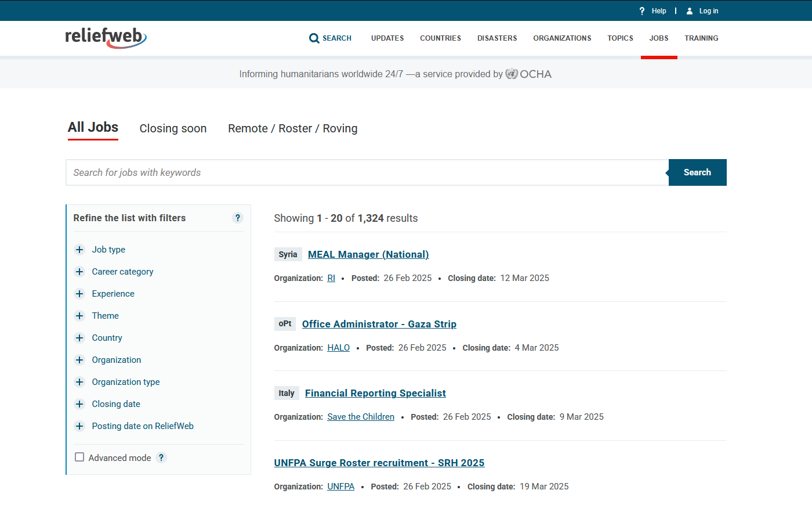Click closing date 12 Mar 2025 text
This screenshot has height=508, width=812.
(x=525, y=278)
